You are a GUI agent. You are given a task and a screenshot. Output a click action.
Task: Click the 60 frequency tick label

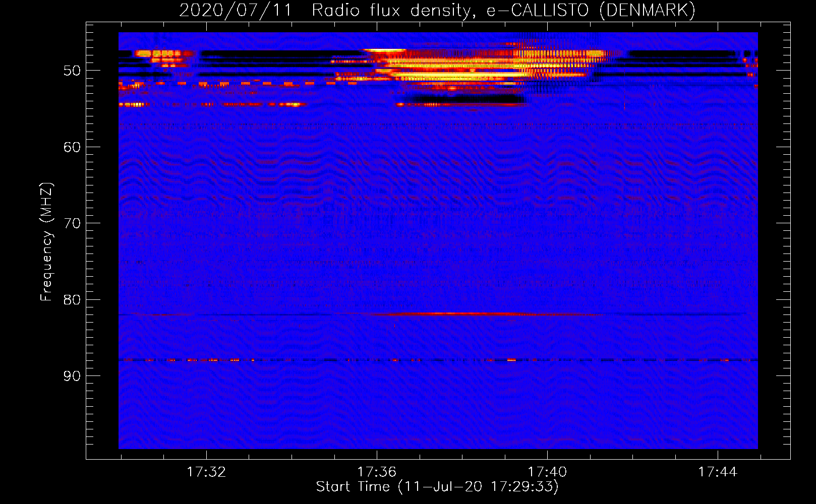[72, 147]
